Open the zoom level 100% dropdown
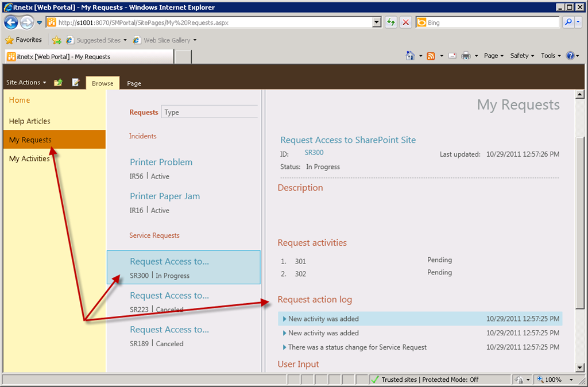Viewport: 588px width, 387px height. 571,380
